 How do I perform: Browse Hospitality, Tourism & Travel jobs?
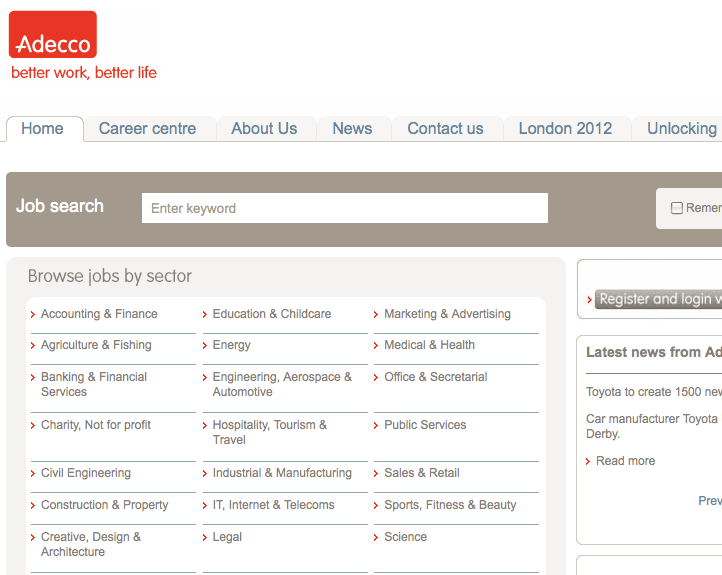270,432
